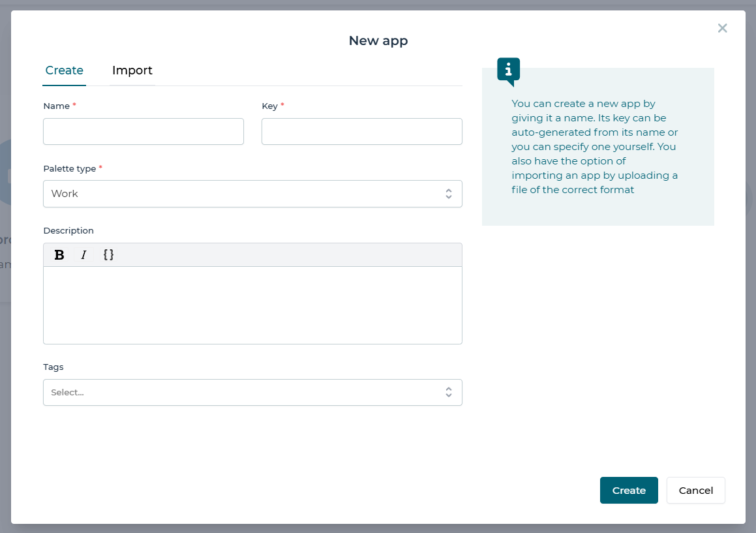Click the help text in info panel
This screenshot has height=533, width=756.
[594, 147]
